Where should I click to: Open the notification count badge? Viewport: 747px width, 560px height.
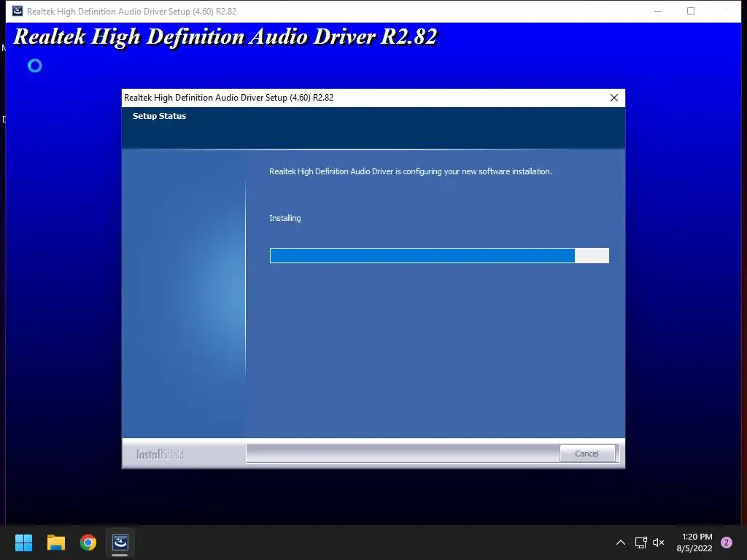727,542
